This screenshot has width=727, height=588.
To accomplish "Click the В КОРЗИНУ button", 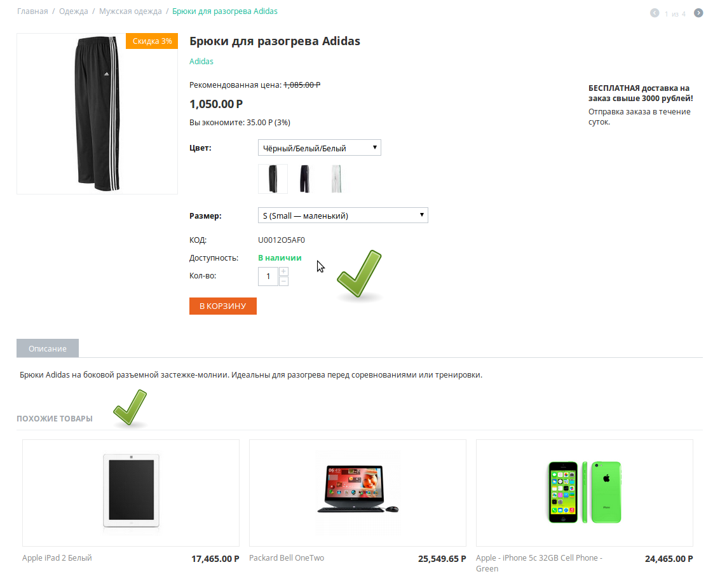I will pyautogui.click(x=222, y=306).
